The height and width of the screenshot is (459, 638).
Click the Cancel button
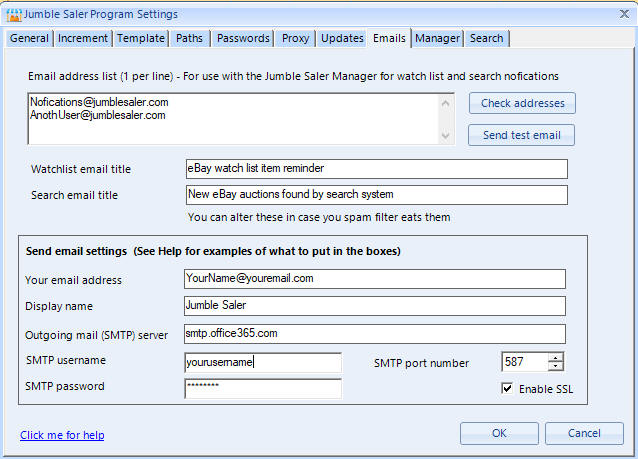[x=584, y=433]
